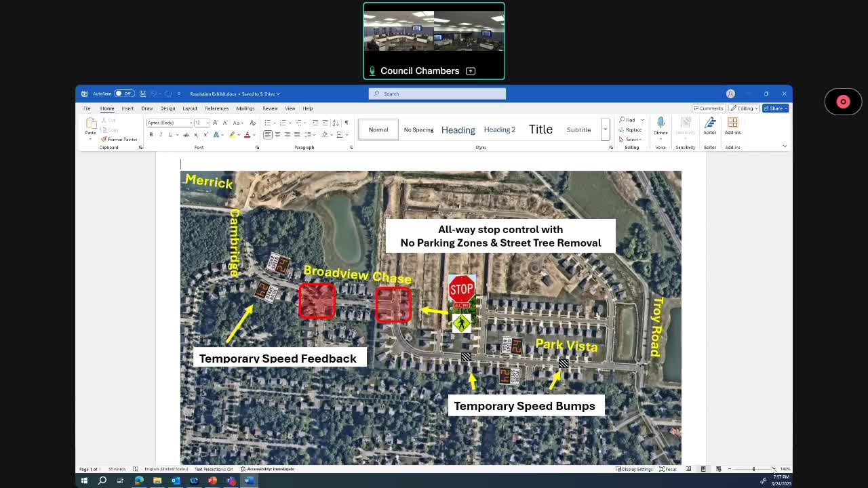This screenshot has height=488, width=868.
Task: Click the Paste clipboard icon
Action: click(90, 125)
